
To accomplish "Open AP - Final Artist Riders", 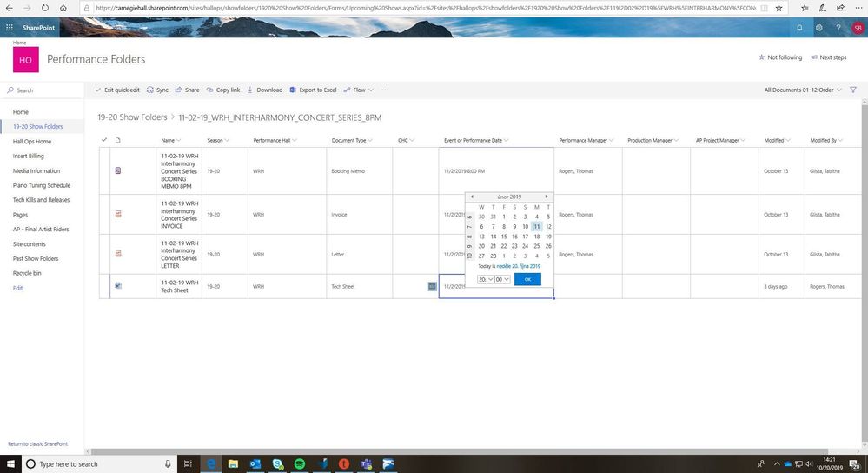I will 41,230.
